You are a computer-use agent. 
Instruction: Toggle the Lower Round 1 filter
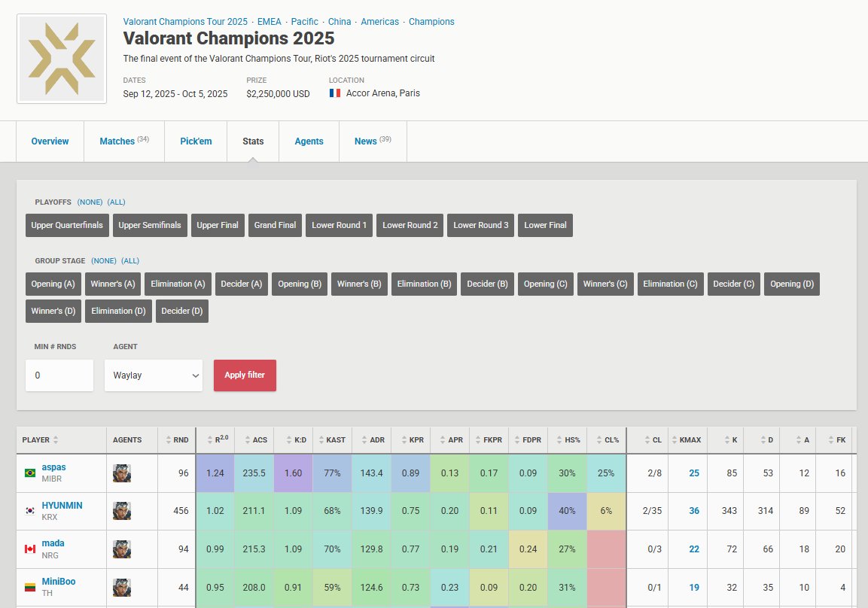tap(340, 225)
